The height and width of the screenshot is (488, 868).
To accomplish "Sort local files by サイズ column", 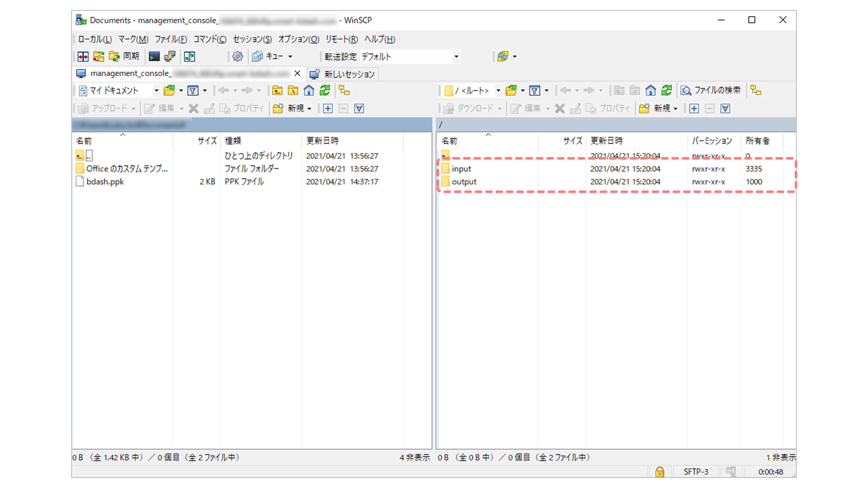I will click(197, 141).
